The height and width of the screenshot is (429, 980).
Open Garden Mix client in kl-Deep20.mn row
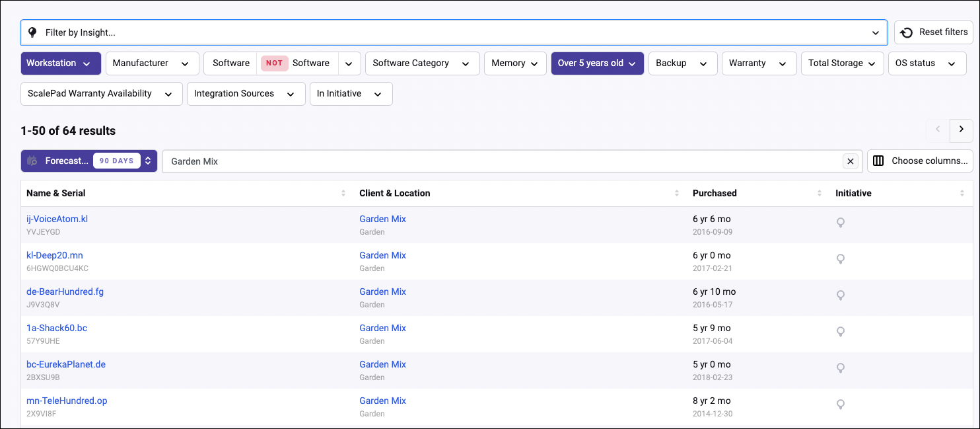coord(382,255)
